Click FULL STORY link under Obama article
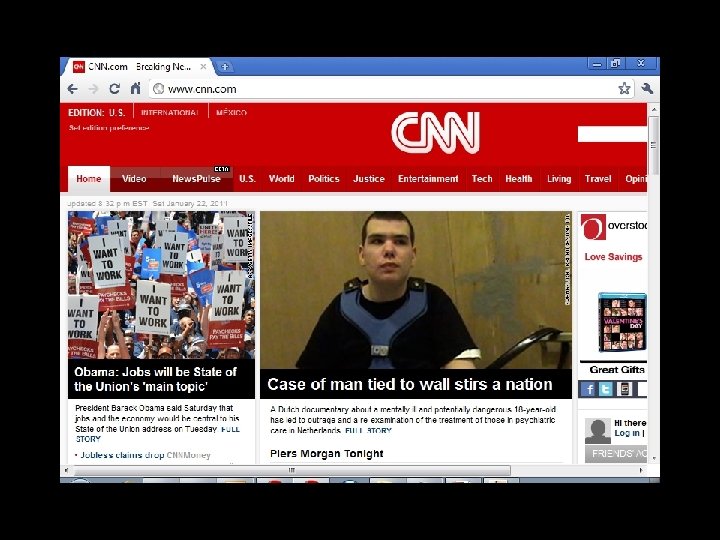 pyautogui.click(x=231, y=429)
